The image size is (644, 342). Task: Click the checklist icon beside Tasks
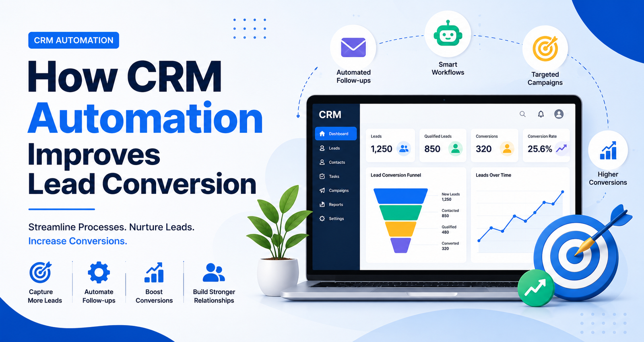(x=322, y=176)
